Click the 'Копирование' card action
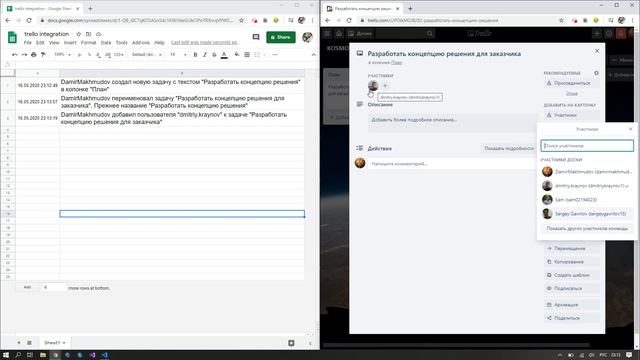The width and height of the screenshot is (640, 360). (x=572, y=262)
